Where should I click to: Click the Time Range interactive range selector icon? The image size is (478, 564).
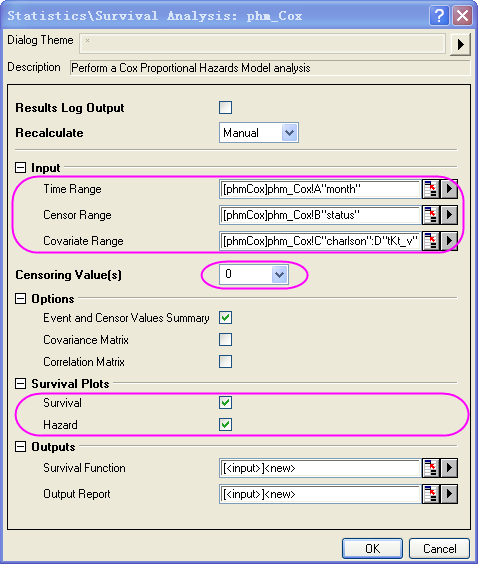(431, 189)
